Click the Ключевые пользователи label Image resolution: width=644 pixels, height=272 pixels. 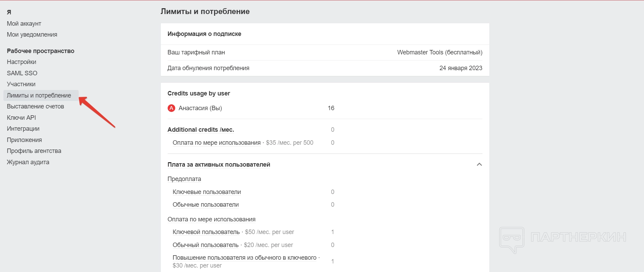tap(207, 192)
